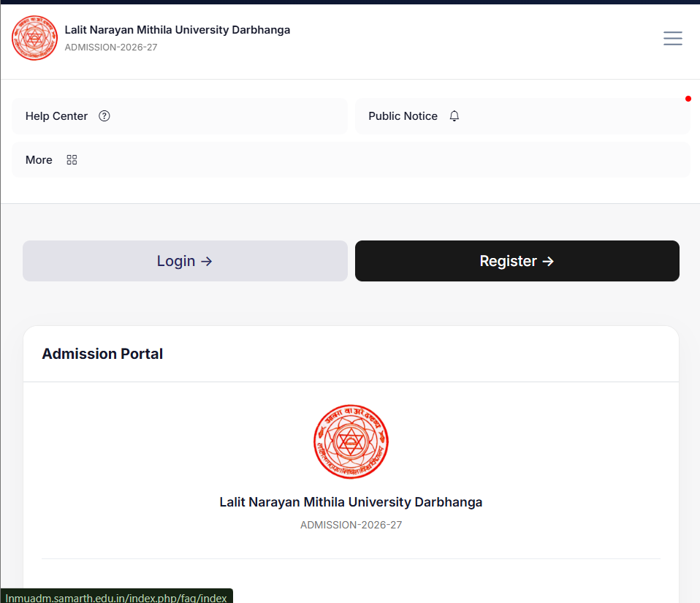This screenshot has height=603, width=700.
Task: Open the Help Center menu item
Action: 180,116
